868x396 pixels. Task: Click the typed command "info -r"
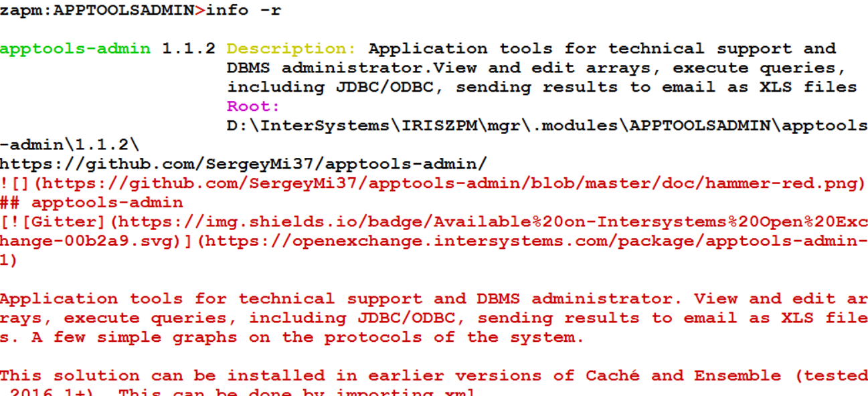(x=244, y=11)
